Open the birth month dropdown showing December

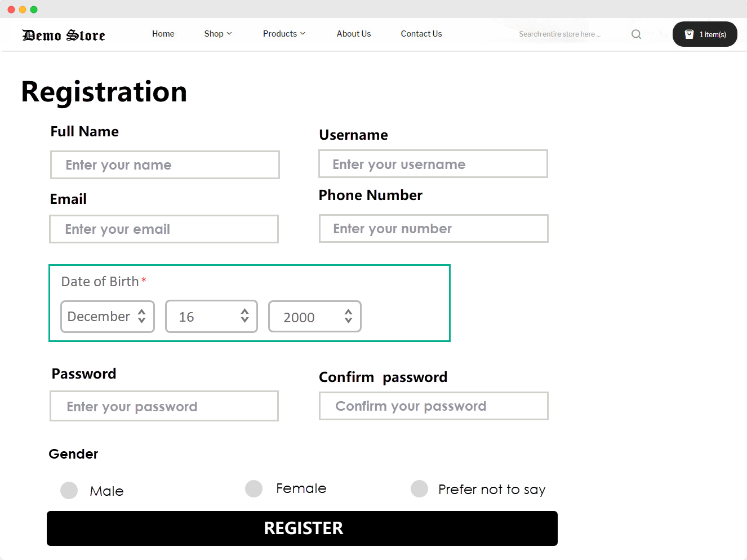pyautogui.click(x=108, y=317)
